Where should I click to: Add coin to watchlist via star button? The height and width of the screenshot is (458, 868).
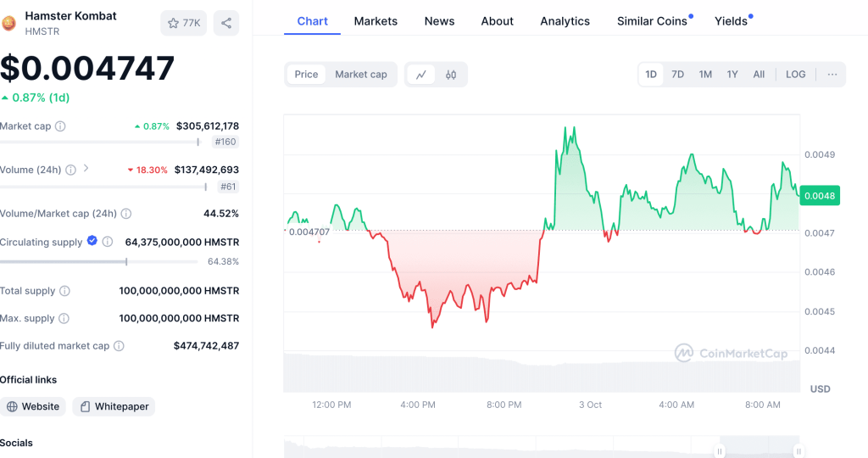pyautogui.click(x=184, y=23)
